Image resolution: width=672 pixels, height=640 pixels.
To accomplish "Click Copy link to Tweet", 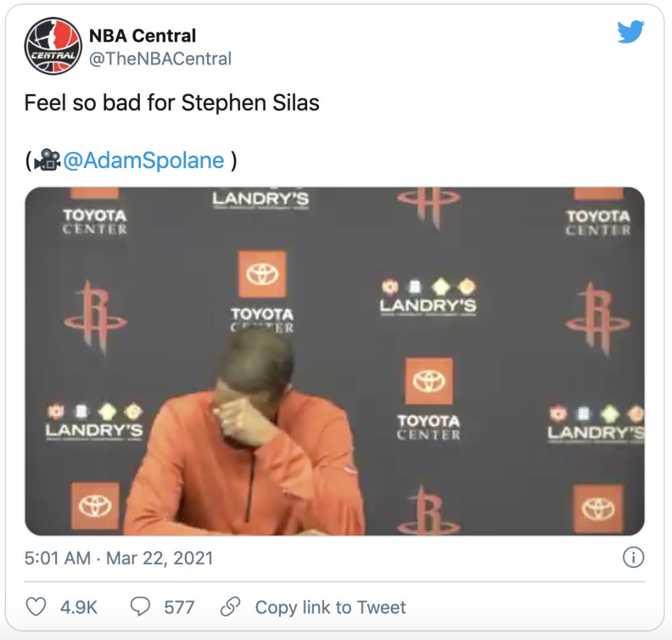I will click(331, 608).
